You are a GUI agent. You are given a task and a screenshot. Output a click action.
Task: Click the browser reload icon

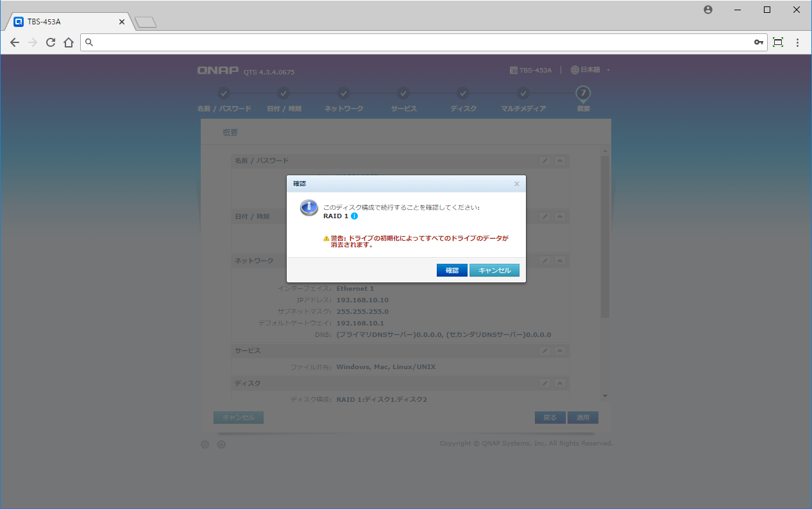point(51,42)
